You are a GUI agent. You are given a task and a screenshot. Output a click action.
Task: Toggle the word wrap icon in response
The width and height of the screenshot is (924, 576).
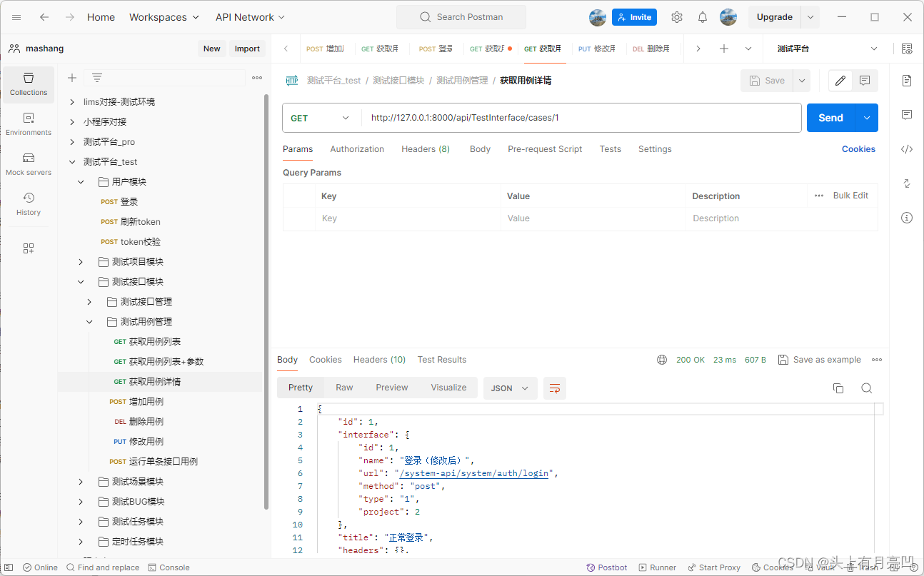pyautogui.click(x=555, y=388)
